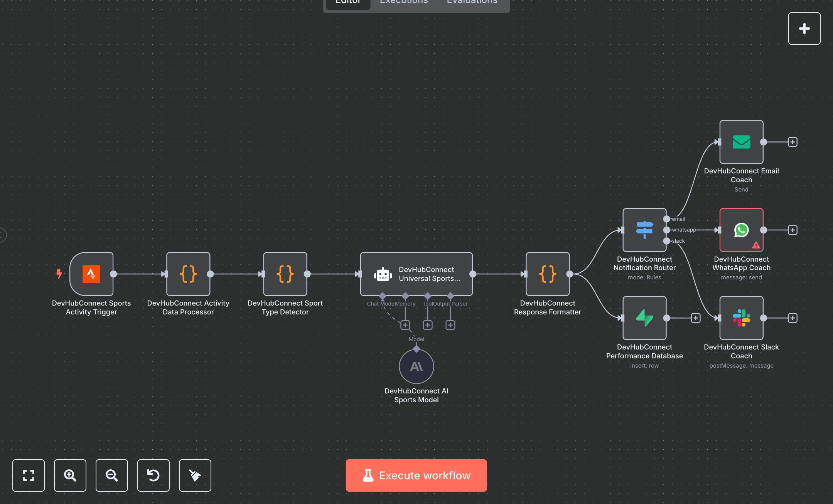
Task: Select the Activity Data Processor code node
Action: (188, 274)
